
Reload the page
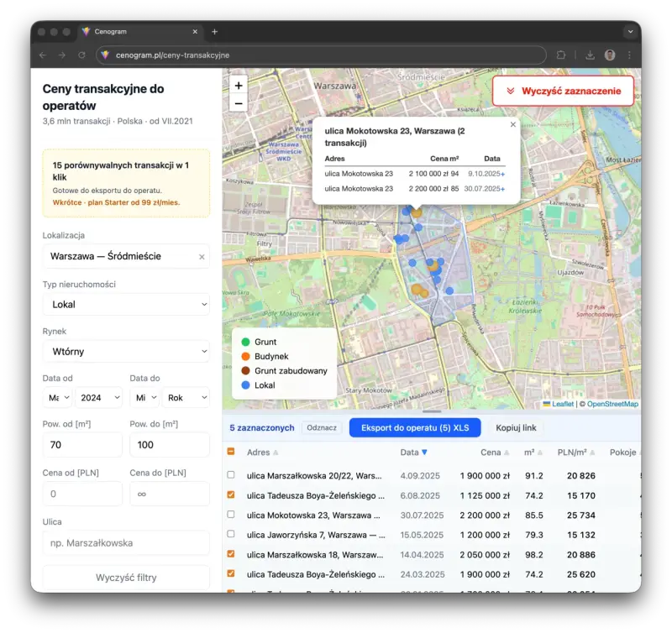pos(81,55)
